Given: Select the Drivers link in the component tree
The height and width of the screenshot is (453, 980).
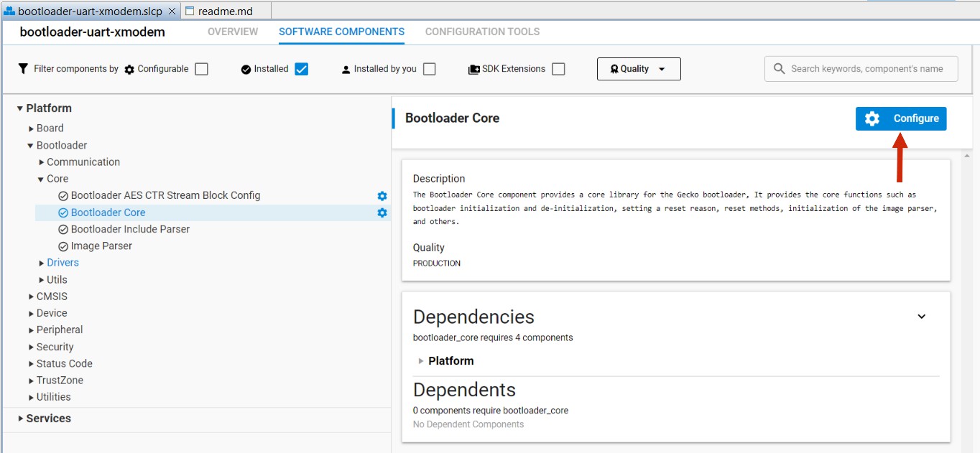Looking at the screenshot, I should pyautogui.click(x=63, y=262).
